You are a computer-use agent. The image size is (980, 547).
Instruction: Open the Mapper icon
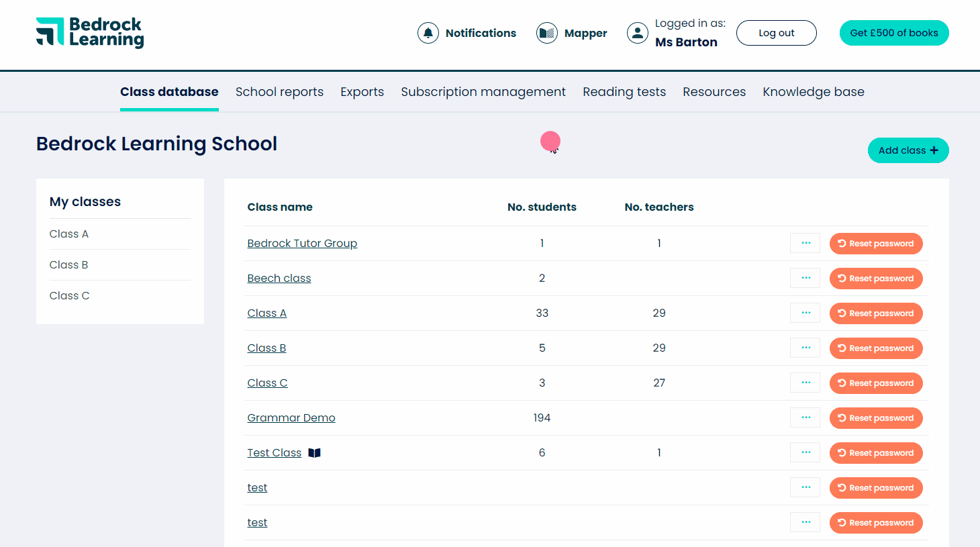[x=547, y=33]
